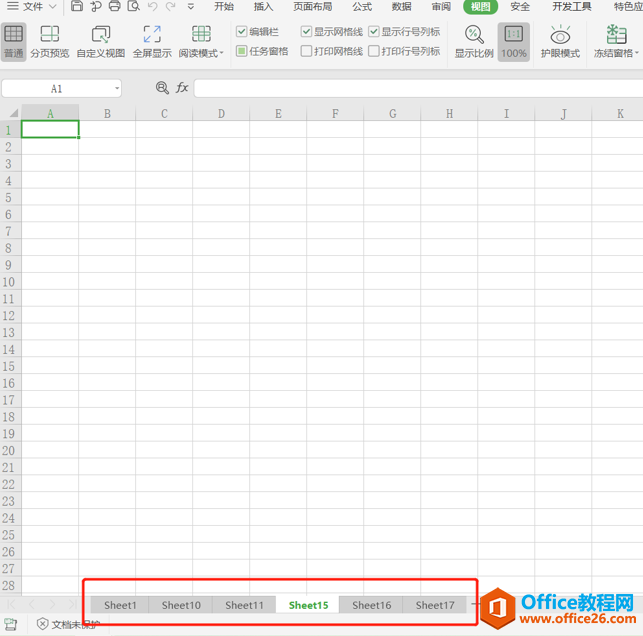Screen dimensions: 643x636
Task: Expand the 文件 menu dropdown arrow
Action: click(x=52, y=6)
